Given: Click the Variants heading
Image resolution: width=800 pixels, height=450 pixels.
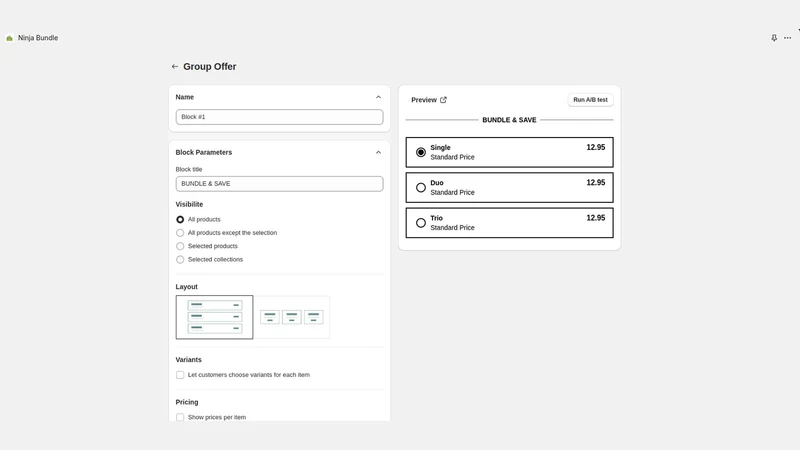Looking at the screenshot, I should click(188, 360).
